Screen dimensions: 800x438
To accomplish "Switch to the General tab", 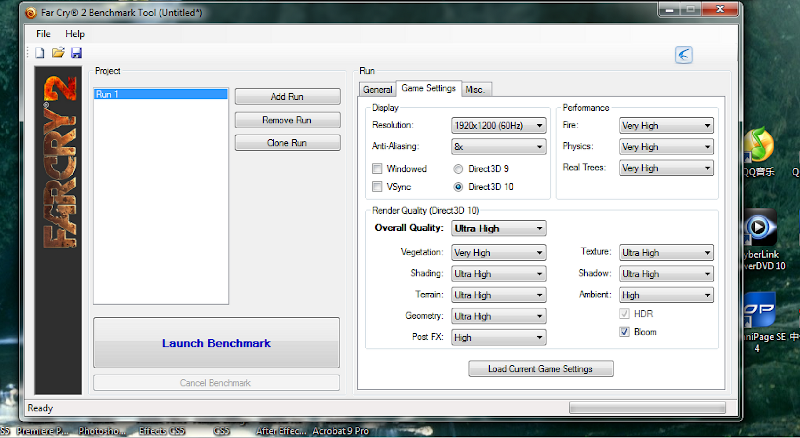I will [x=378, y=89].
